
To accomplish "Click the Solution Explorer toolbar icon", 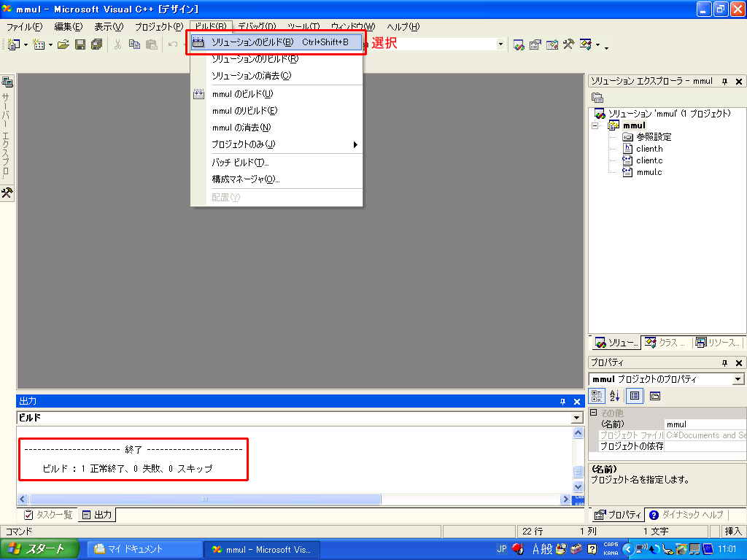I will 519,44.
